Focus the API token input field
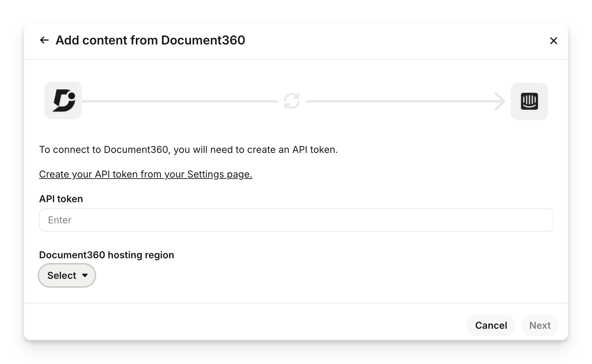The width and height of the screenshot is (592, 364). (296, 220)
